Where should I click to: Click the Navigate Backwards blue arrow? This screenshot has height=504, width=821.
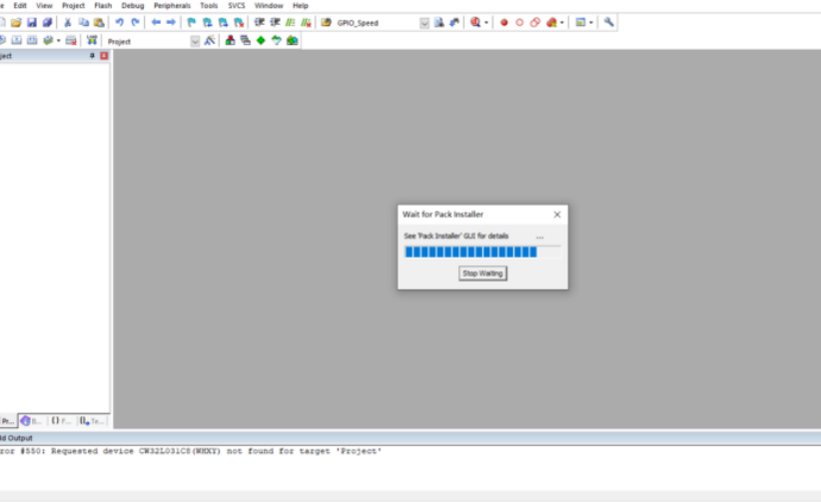pos(156,22)
